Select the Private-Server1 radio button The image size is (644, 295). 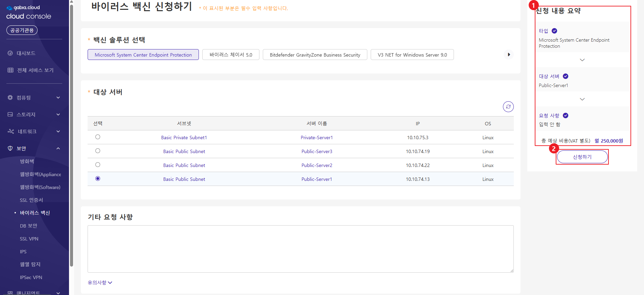98,137
